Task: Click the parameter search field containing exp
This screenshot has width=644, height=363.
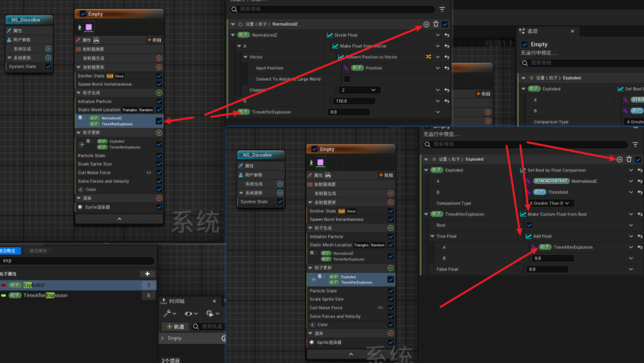Action: click(x=77, y=261)
